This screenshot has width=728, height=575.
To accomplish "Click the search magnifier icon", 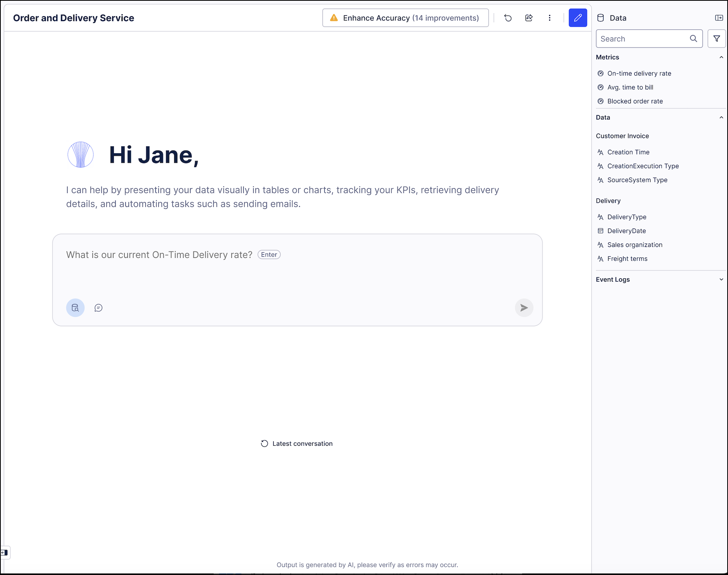I will tap(693, 39).
